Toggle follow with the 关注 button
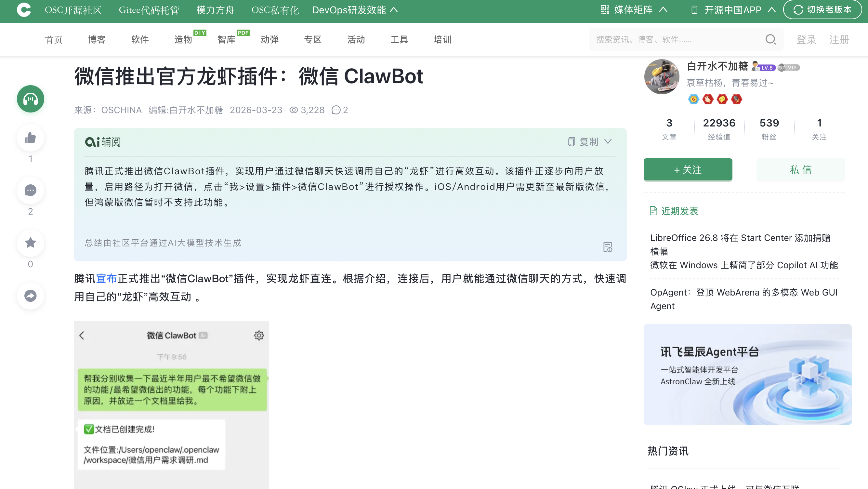The height and width of the screenshot is (489, 868). 688,169
